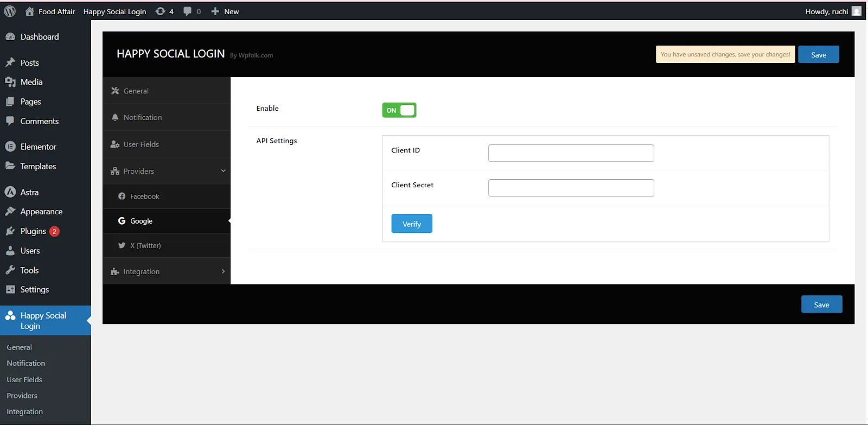Screen dimensions: 868x425
Task: Click the Verify button
Action: (x=412, y=224)
